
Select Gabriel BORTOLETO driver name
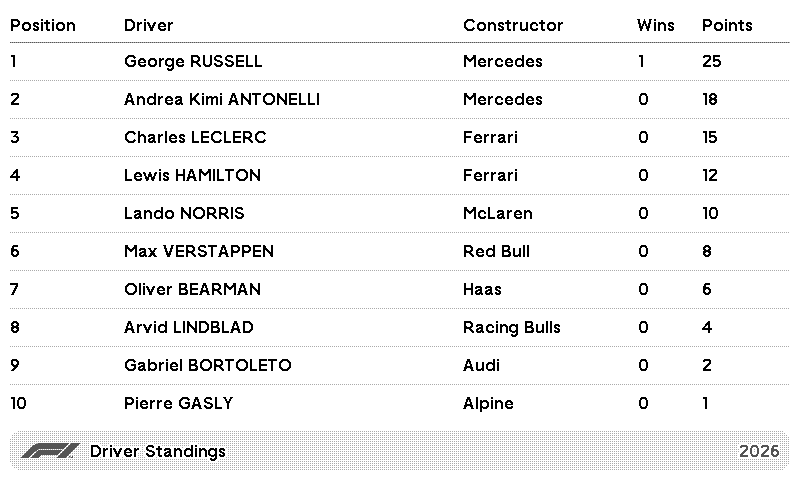tap(208, 365)
